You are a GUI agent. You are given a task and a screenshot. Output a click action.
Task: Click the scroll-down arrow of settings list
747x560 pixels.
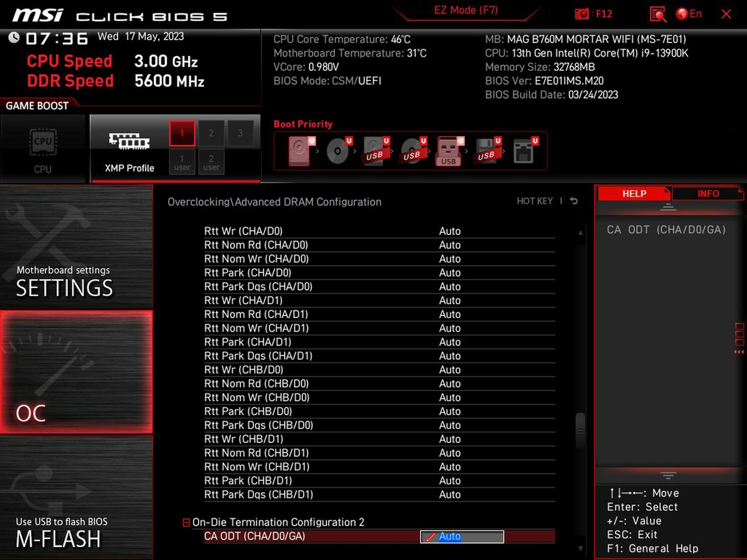click(581, 548)
